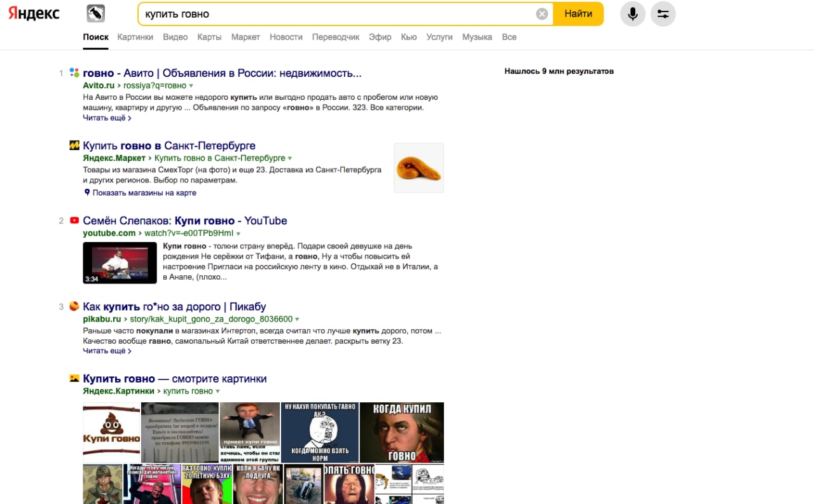Open КОГДА КУПИЛ Mozart meme thumbnail
This screenshot has height=504, width=814.
point(402,432)
